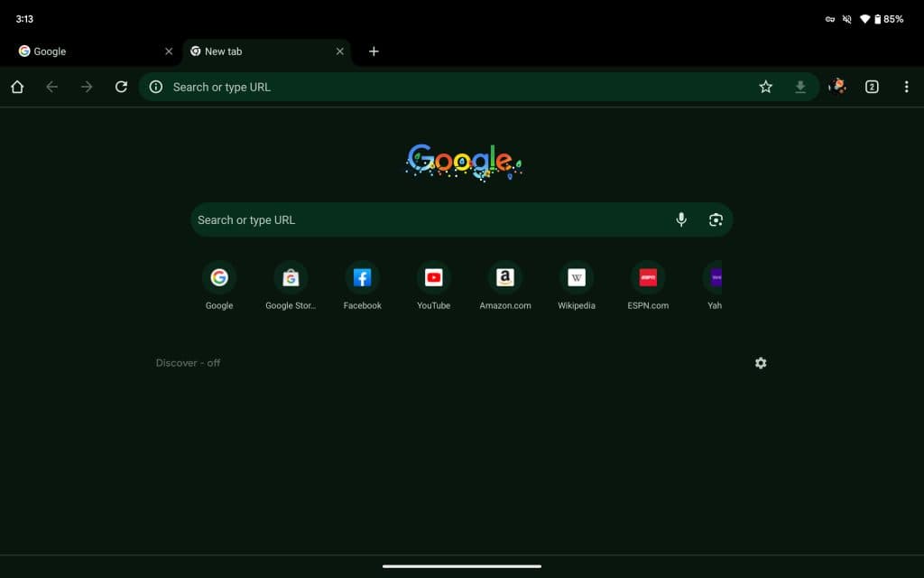
Task: Tap the Home button in the toolbar
Action: 17,87
